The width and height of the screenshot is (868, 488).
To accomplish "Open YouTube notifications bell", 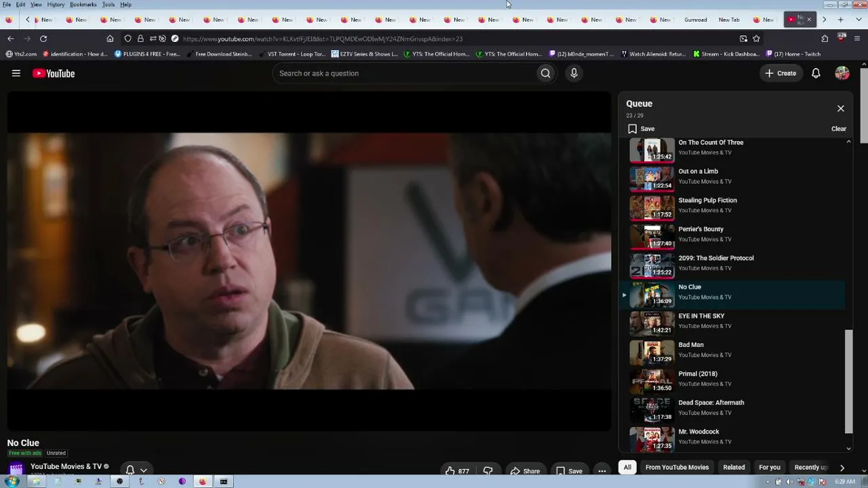I will tap(816, 73).
